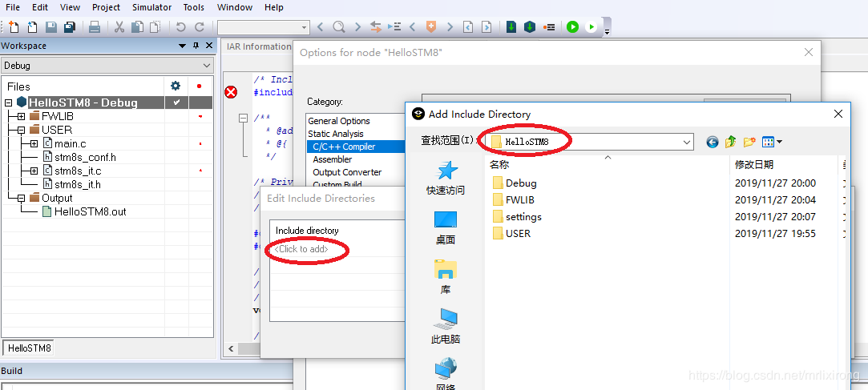Screen dimensions: 868x390
Task: Compile the current file
Action: [x=511, y=26]
